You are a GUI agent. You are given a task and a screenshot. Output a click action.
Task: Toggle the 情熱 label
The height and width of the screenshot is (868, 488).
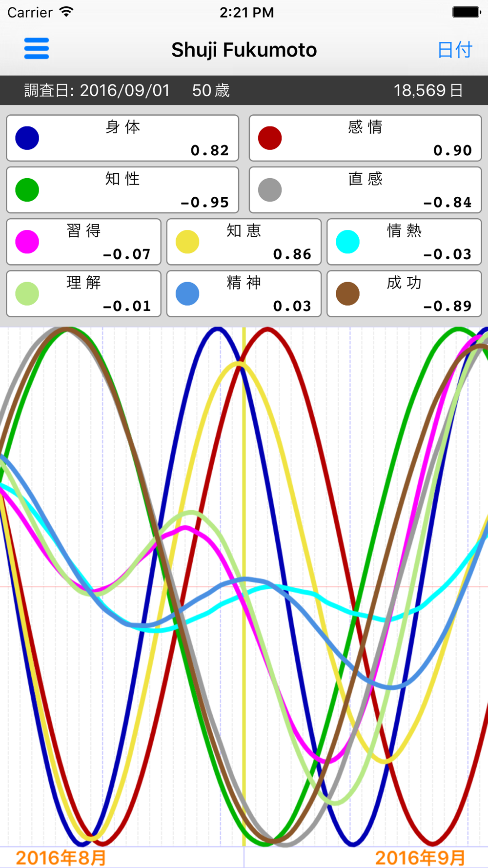coord(405,230)
